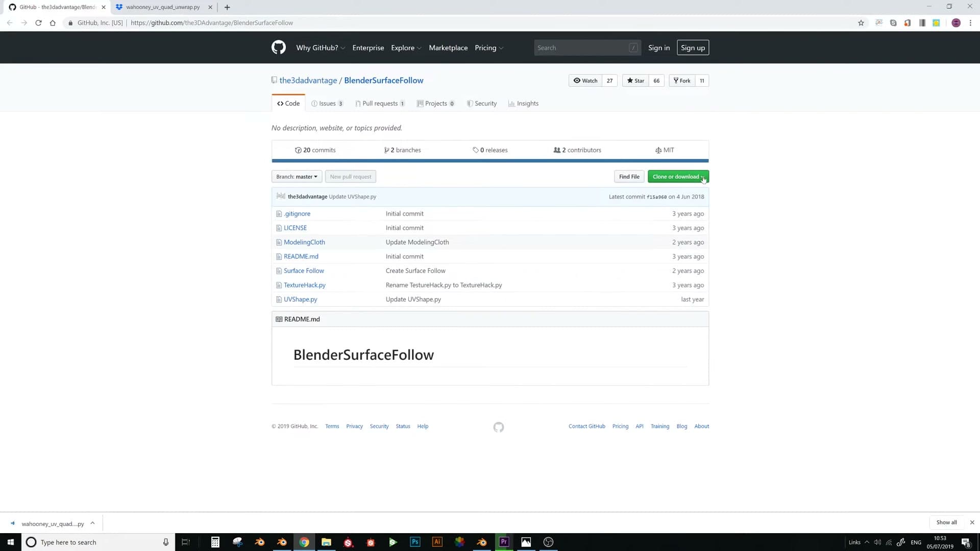Open the the3dadvantage owner profile link

[308, 80]
